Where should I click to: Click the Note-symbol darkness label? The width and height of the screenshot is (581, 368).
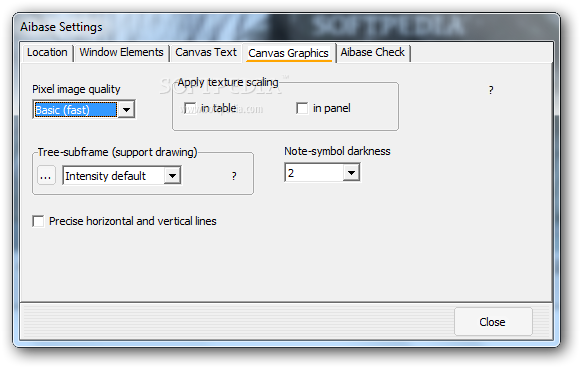[x=337, y=151]
